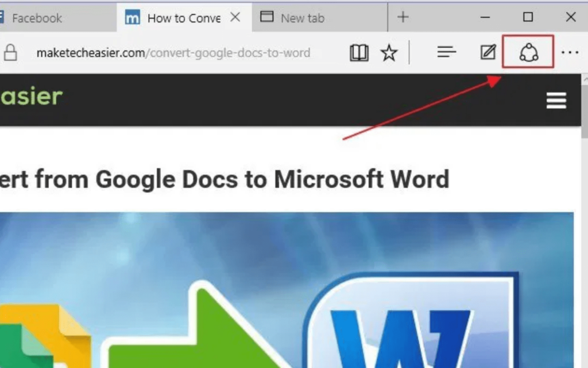588x368 pixels.
Task: Add this page to favorites with the star
Action: [x=389, y=52]
